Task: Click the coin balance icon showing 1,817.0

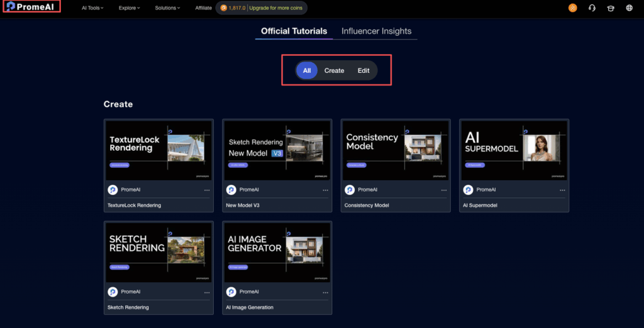Action: (x=223, y=8)
